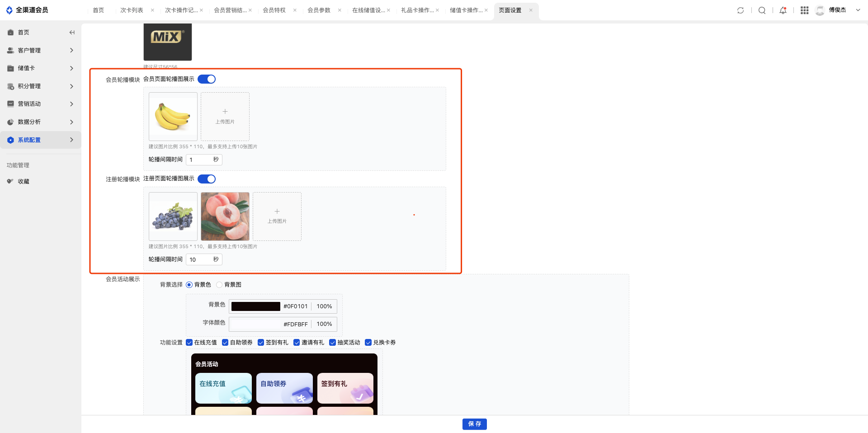Screen dimensions: 868x433
Task: Click the 数据分析 pie chart icon
Action: (10, 122)
